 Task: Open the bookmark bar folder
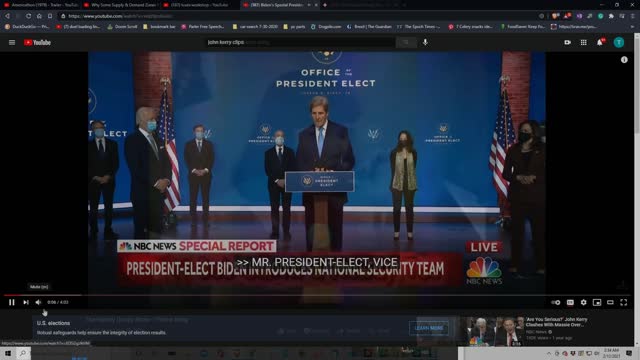(159, 27)
